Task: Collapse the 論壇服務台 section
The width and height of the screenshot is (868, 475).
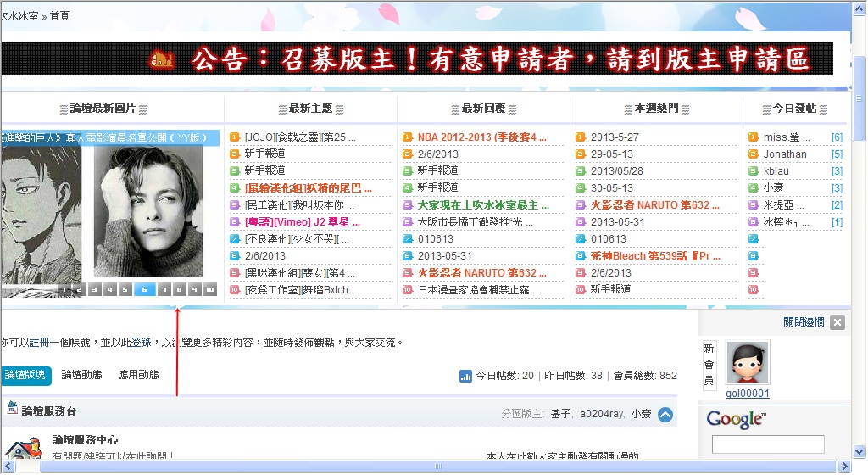Action: [665, 414]
